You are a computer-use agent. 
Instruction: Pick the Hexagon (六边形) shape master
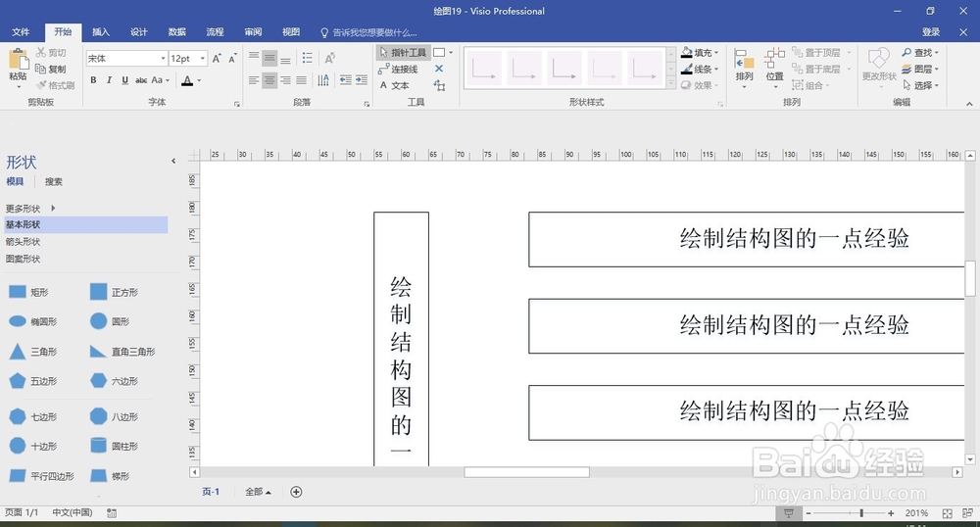(x=114, y=381)
